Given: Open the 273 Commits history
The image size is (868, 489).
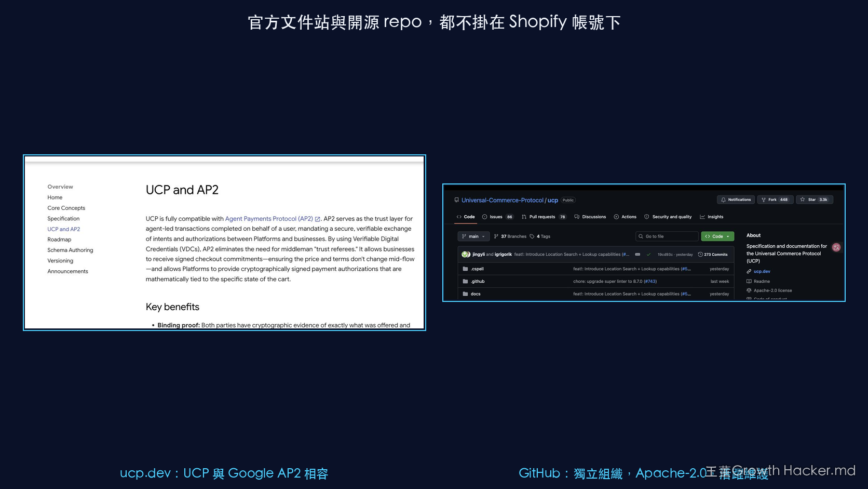Looking at the screenshot, I should pos(713,255).
